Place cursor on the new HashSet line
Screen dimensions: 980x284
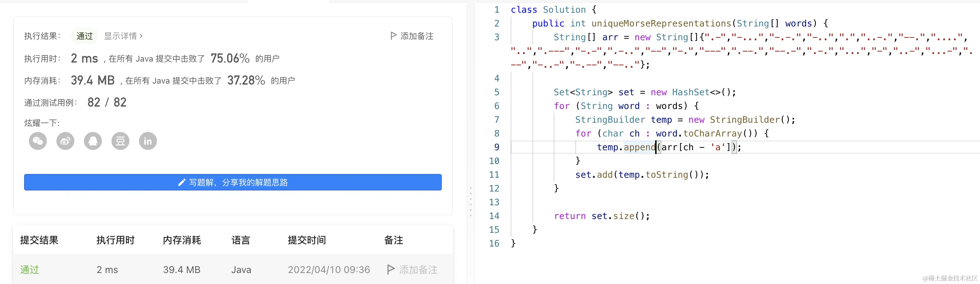(645, 92)
